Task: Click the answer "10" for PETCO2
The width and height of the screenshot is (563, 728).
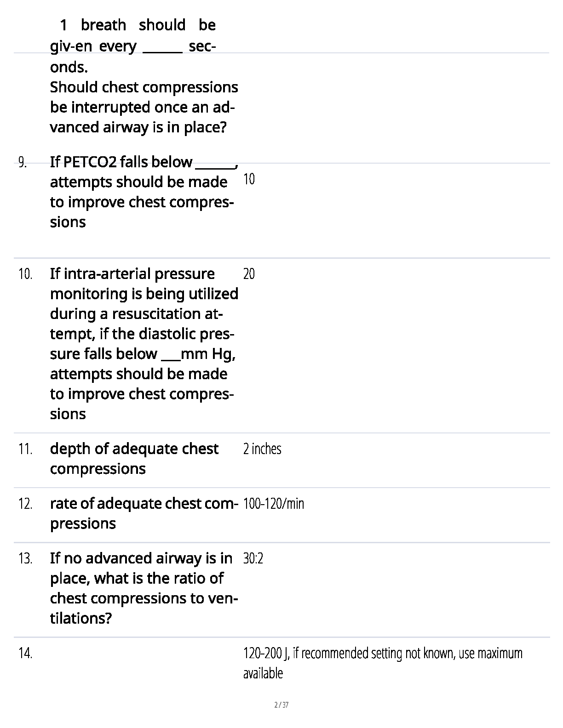Action: (x=249, y=179)
